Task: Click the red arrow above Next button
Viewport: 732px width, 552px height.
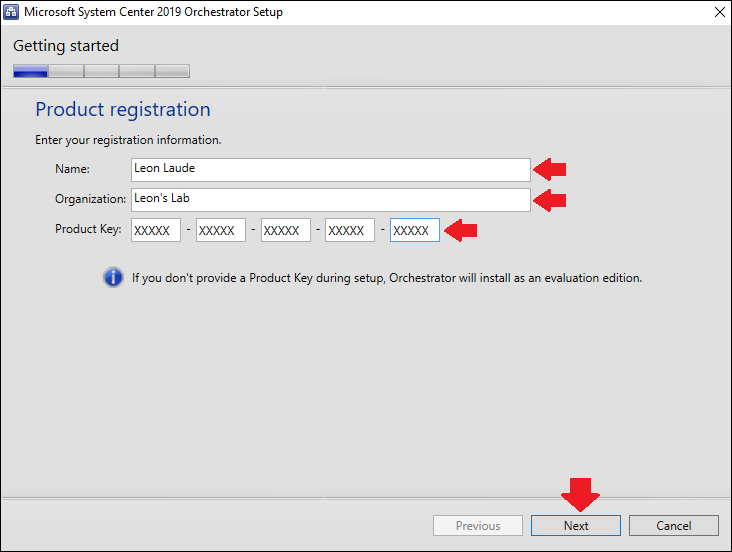Action: [580, 494]
